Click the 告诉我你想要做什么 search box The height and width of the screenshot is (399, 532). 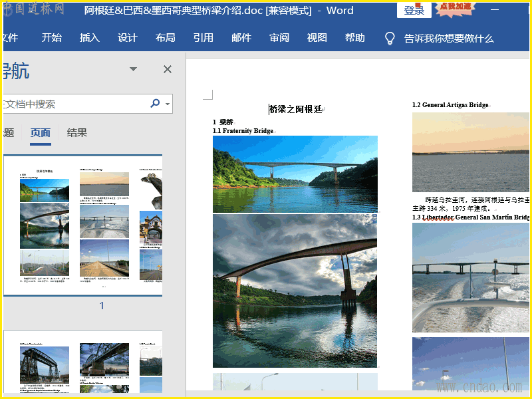click(449, 39)
